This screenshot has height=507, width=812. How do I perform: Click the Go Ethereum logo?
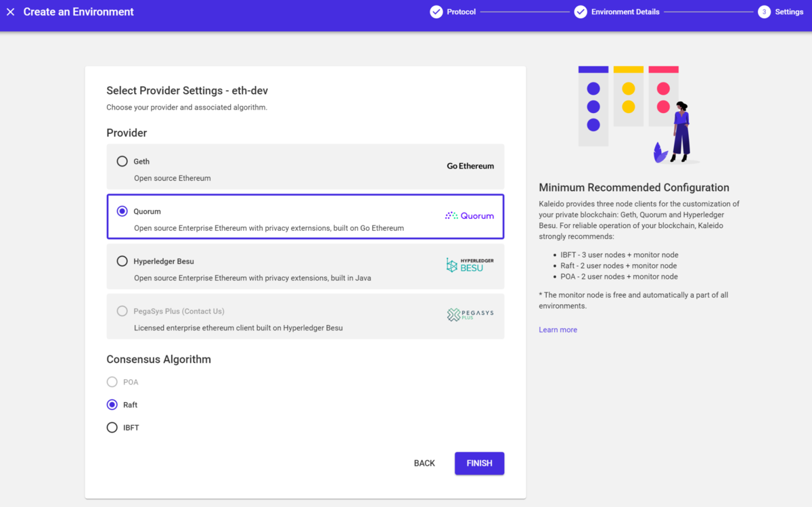click(x=470, y=166)
